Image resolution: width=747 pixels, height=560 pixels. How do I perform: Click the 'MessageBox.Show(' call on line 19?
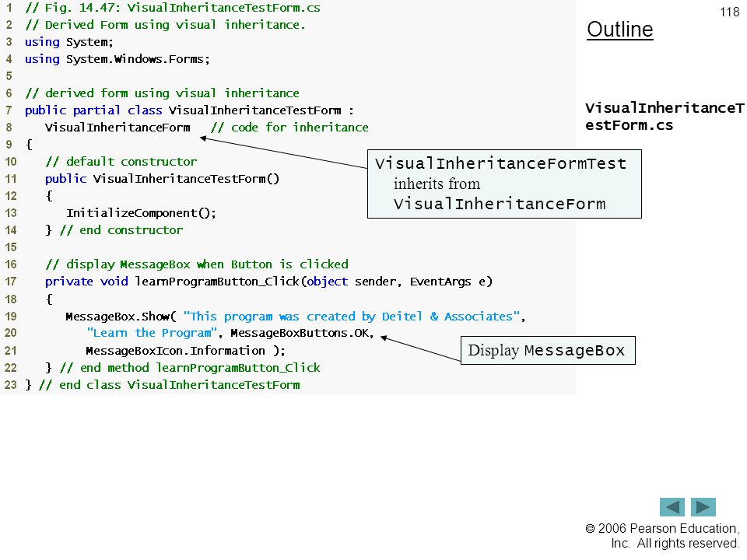click(121, 317)
